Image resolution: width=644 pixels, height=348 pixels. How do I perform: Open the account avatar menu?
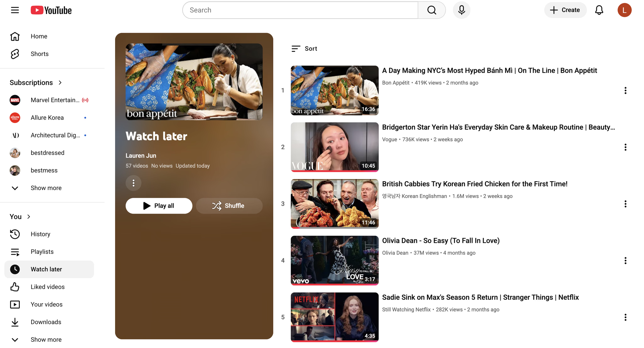point(624,10)
